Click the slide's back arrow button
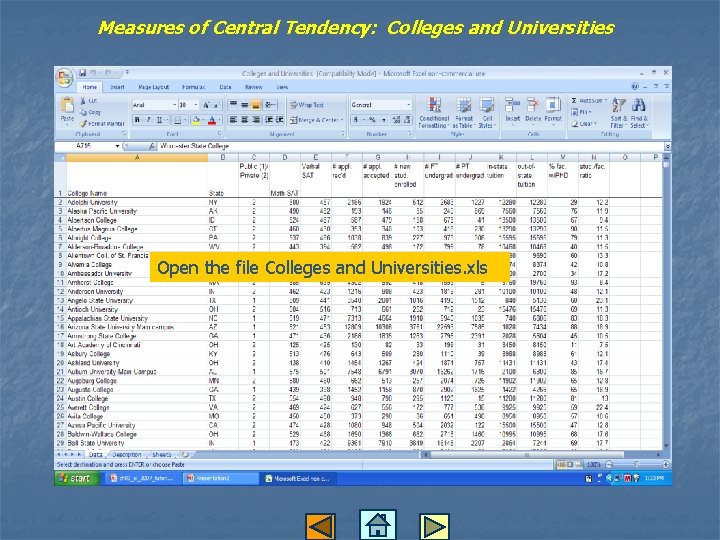This screenshot has height=540, width=720. (320, 527)
